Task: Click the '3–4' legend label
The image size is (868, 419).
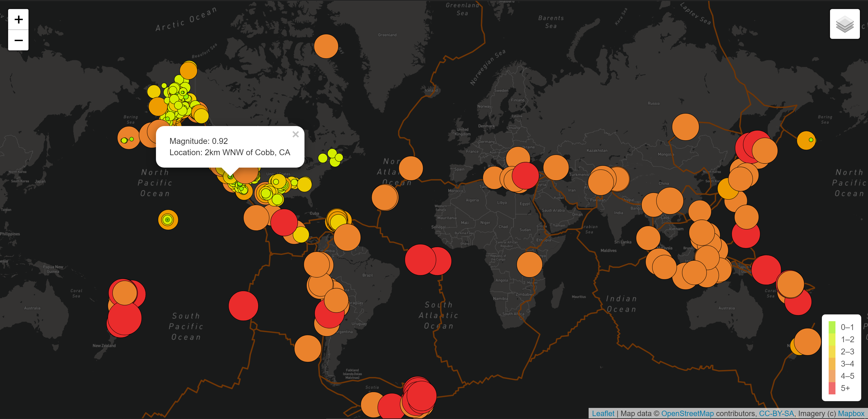Action: pyautogui.click(x=847, y=364)
